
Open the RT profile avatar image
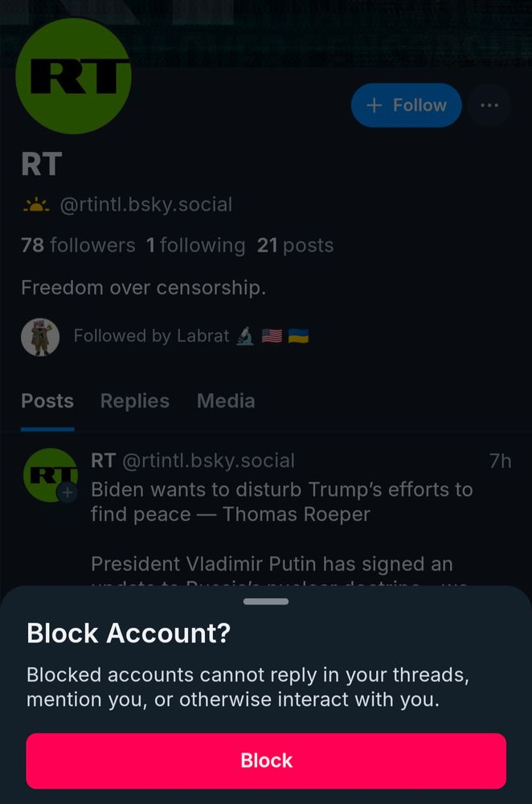tap(73, 76)
